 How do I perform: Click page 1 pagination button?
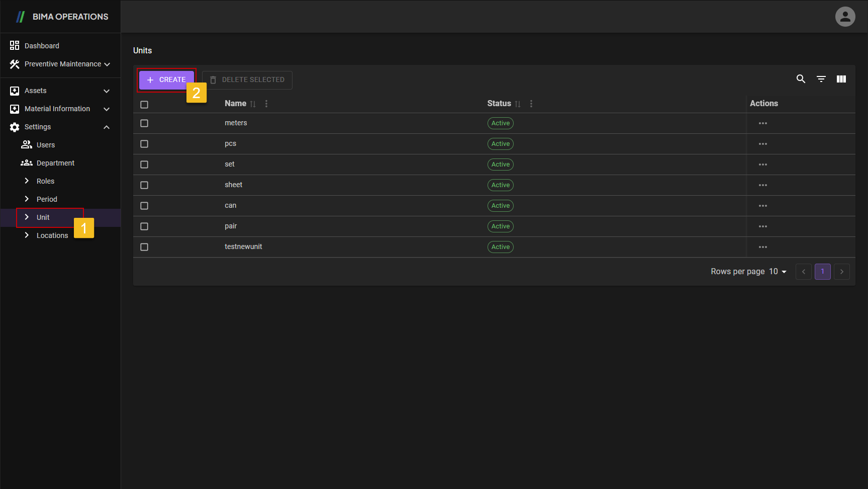coord(822,272)
